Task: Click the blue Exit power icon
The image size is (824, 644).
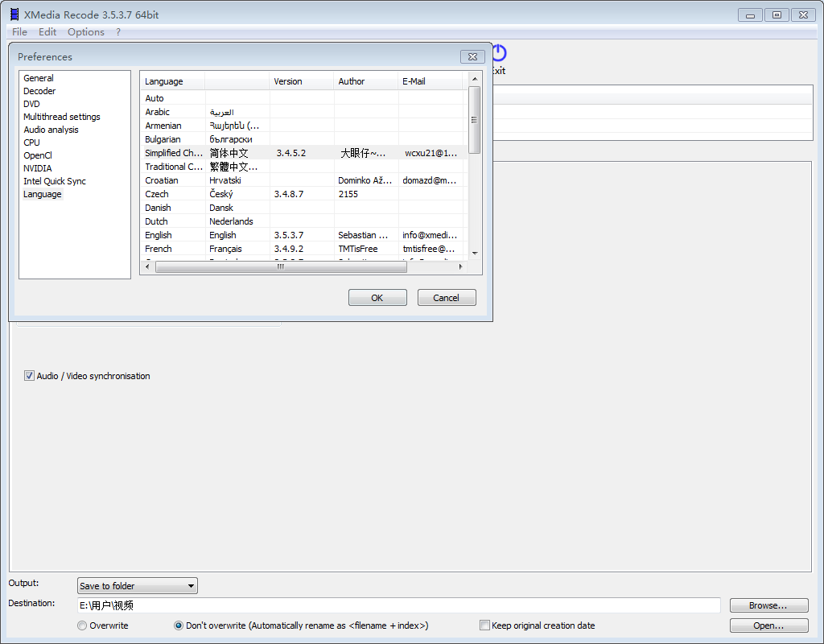Action: 499,53
